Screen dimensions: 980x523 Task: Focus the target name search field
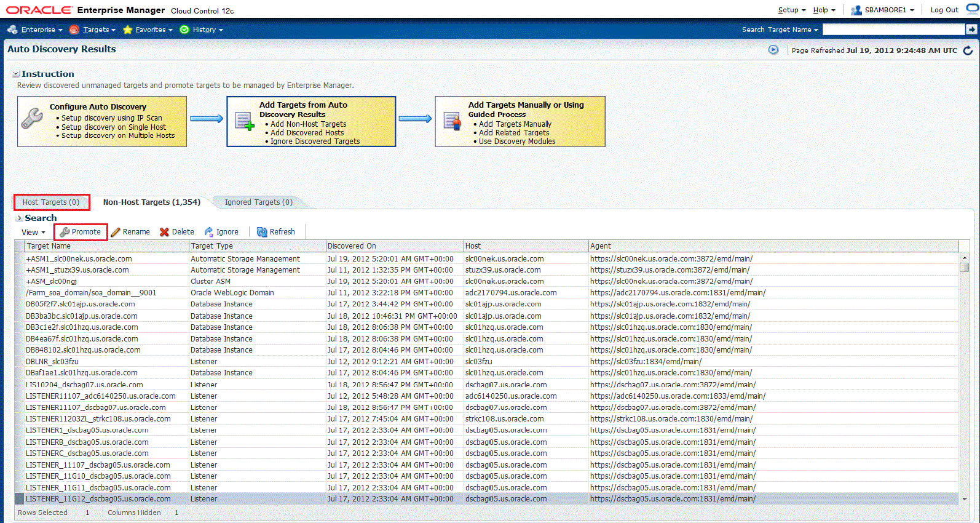point(894,30)
